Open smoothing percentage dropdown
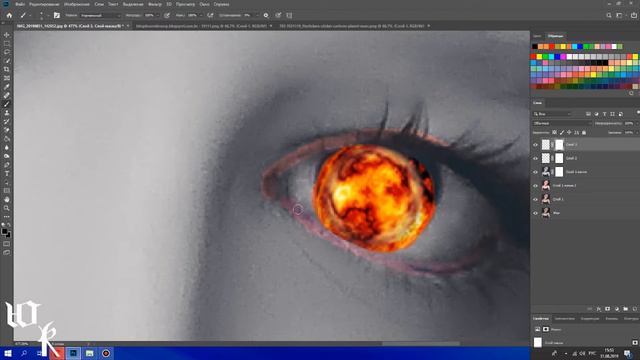This screenshot has width=640, height=360. click(x=257, y=16)
